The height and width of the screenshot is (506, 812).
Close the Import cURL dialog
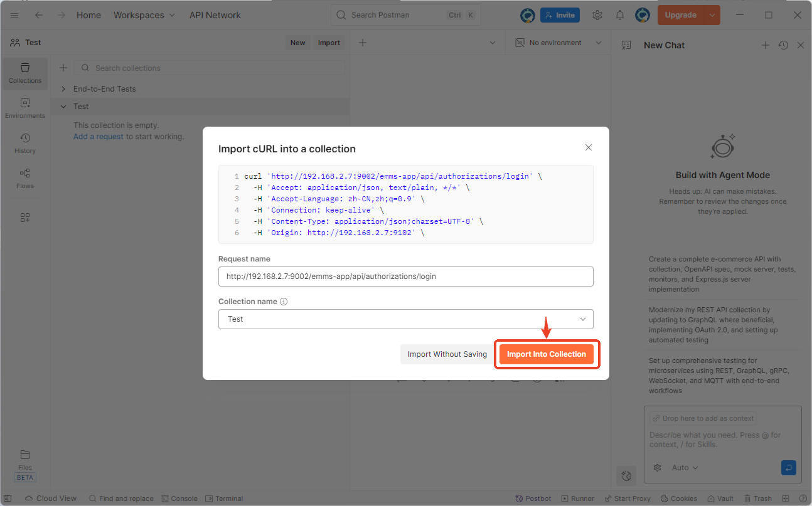[589, 147]
